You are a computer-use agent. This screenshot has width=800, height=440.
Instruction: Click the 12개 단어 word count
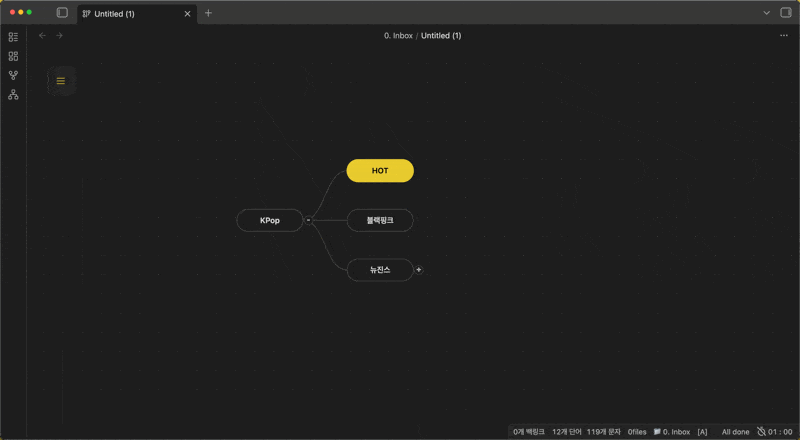click(566, 432)
